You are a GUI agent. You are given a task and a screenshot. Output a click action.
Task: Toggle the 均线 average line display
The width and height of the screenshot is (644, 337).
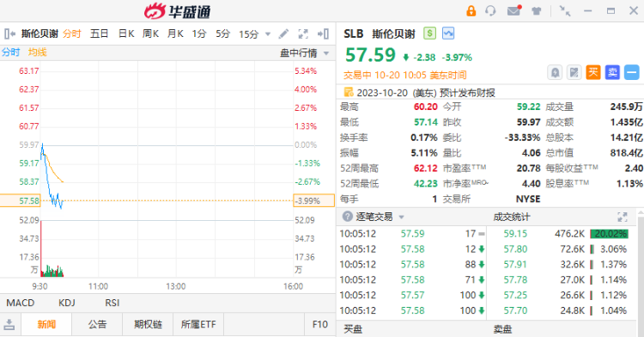point(38,52)
